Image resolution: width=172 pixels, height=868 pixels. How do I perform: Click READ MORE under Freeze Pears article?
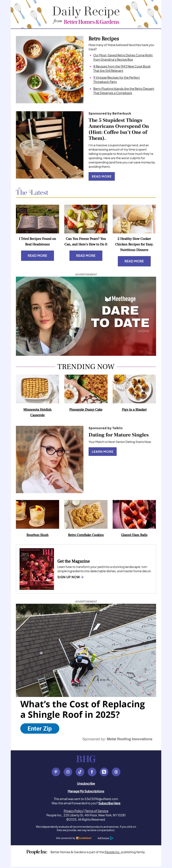[86, 255]
